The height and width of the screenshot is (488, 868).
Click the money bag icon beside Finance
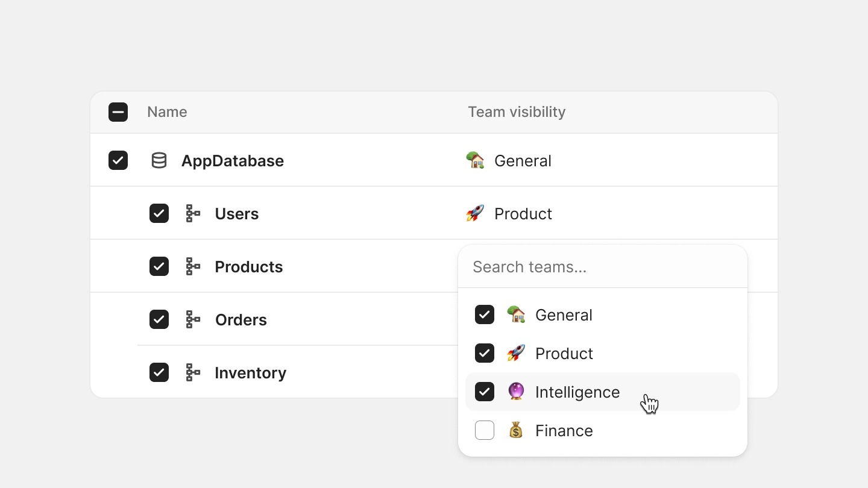click(516, 430)
